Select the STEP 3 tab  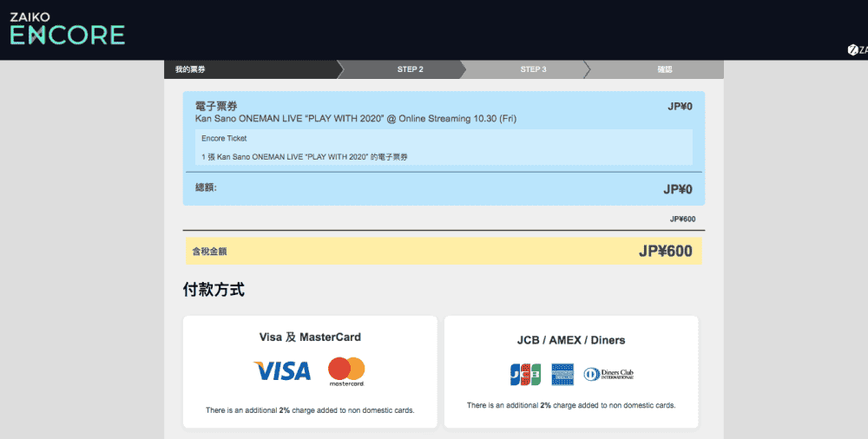tap(526, 69)
